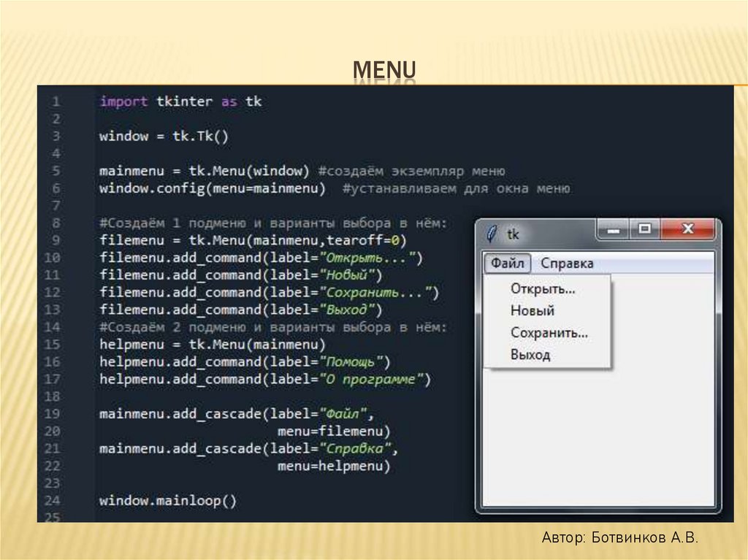Click line number 24 in code gutter
This screenshot has width=748, height=560.
tap(53, 500)
